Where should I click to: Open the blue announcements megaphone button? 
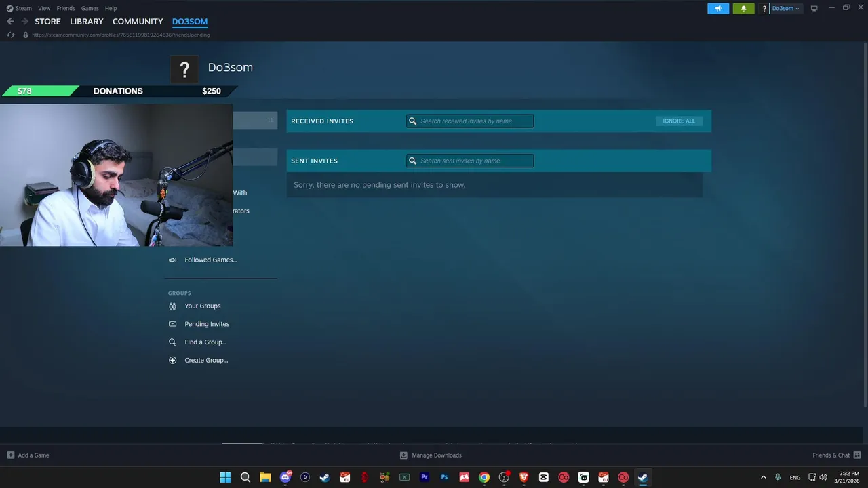tap(718, 8)
